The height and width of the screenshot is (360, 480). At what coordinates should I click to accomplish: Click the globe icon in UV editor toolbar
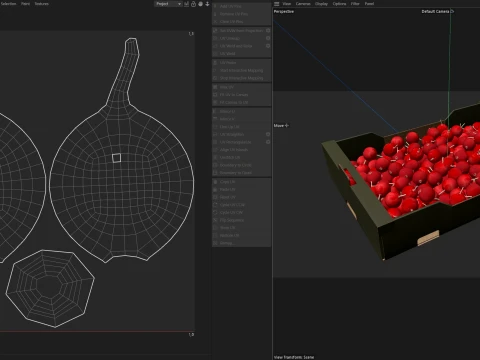pos(200,4)
